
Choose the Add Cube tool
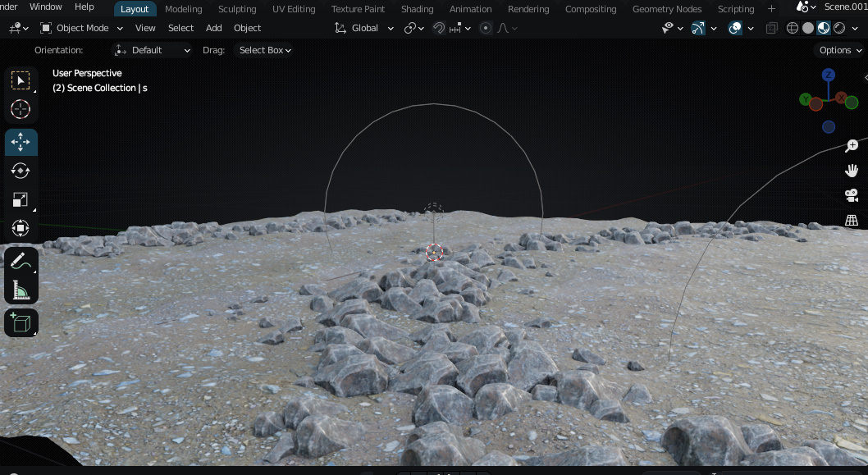21,322
